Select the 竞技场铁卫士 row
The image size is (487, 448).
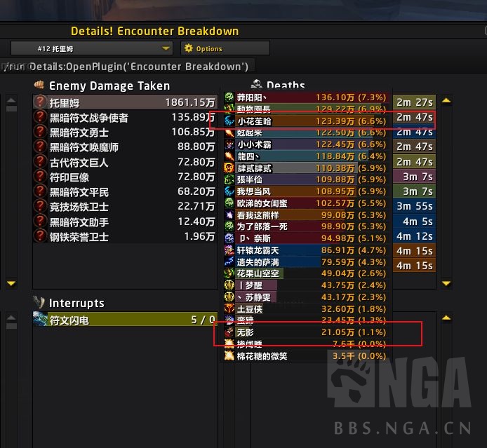pos(125,207)
